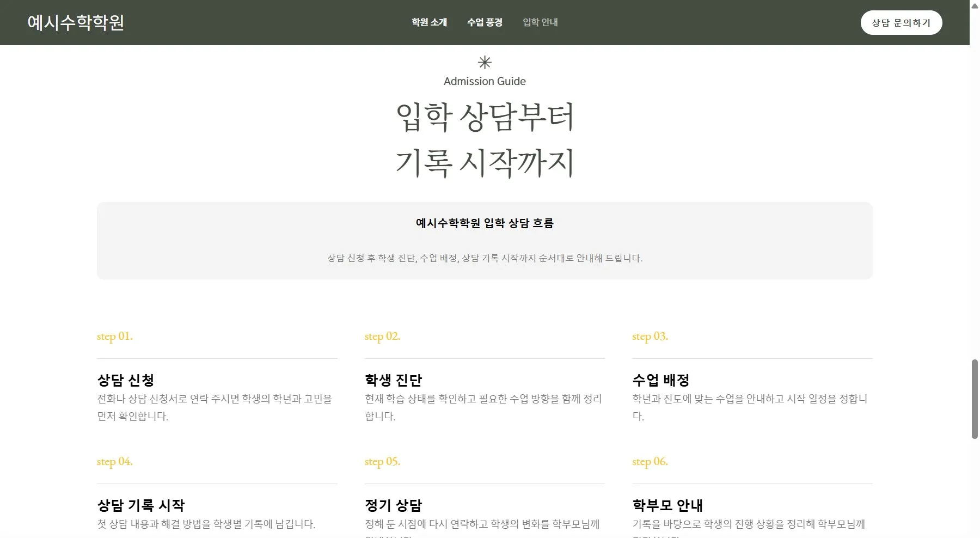Select the 입학 안내 navigation item
This screenshot has height=538, width=980.
point(540,22)
